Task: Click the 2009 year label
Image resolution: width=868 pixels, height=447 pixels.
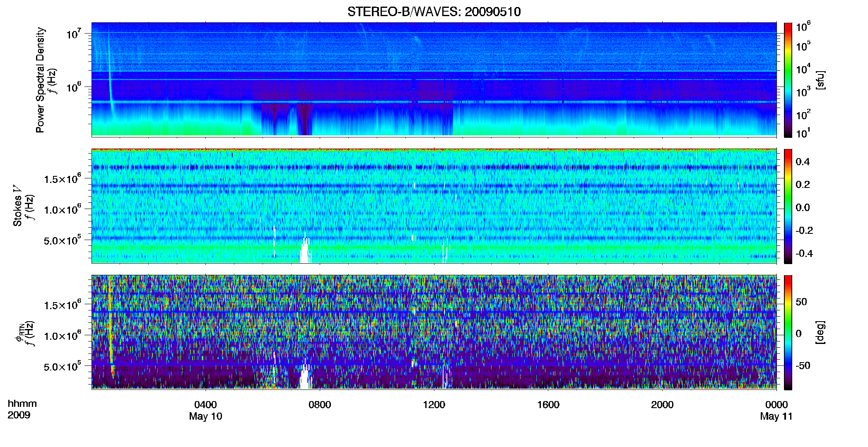Action: tap(19, 415)
